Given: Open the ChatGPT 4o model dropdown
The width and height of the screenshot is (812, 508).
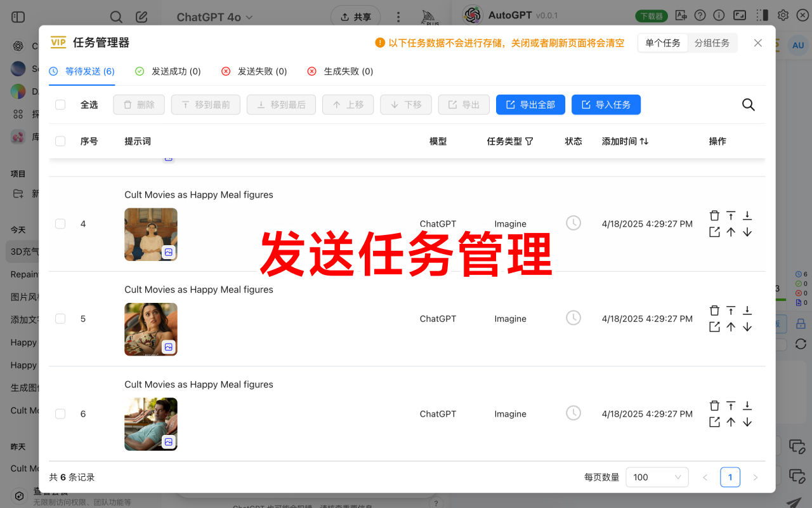Looking at the screenshot, I should coord(214,17).
